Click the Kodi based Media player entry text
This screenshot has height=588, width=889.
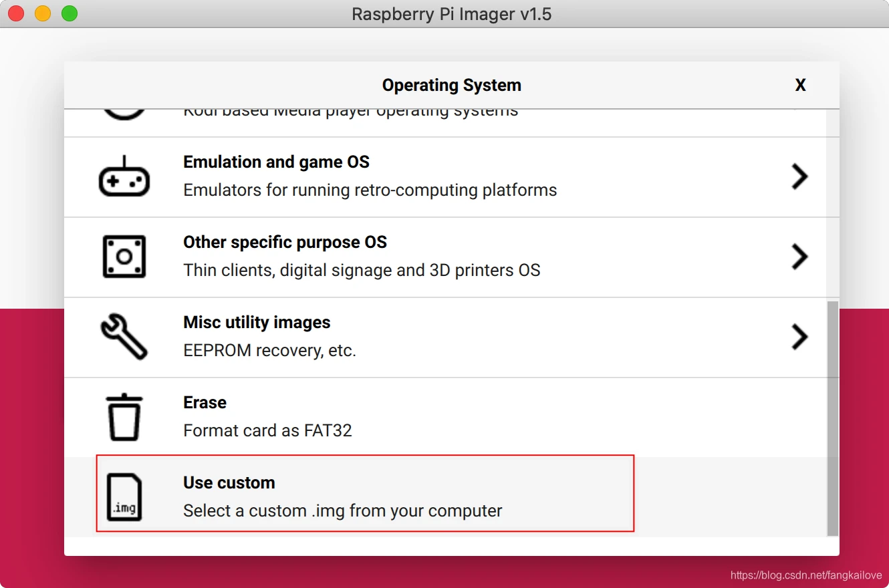click(350, 113)
